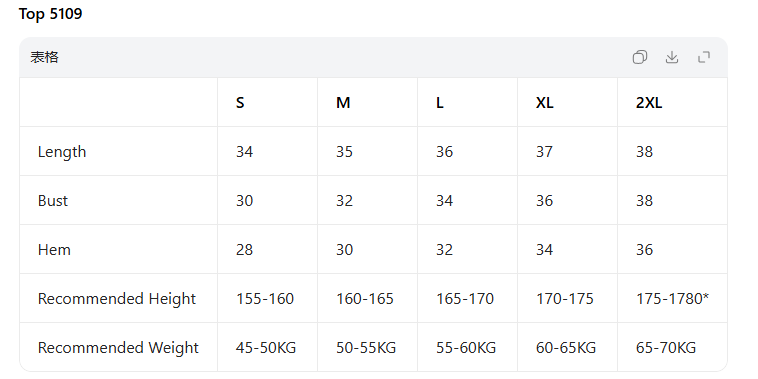Select the Recommended Weight row label
Screen dimensions: 758x379
[118, 348]
